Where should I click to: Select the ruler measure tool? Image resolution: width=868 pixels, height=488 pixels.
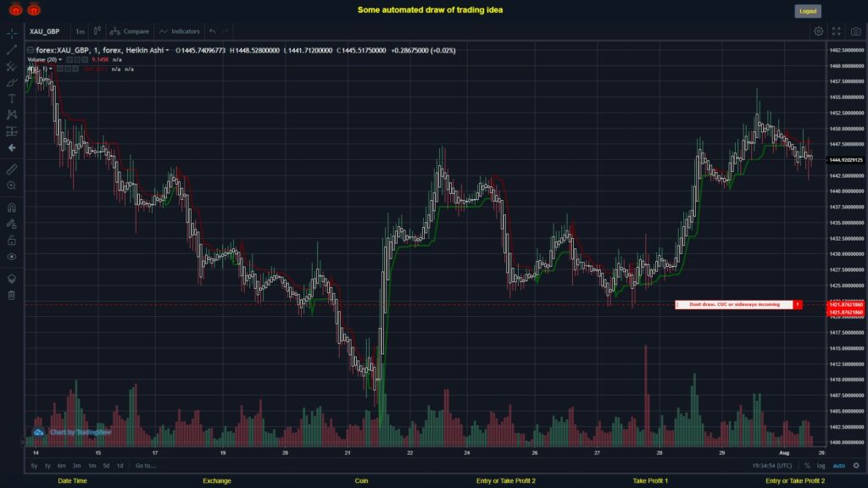[12, 169]
